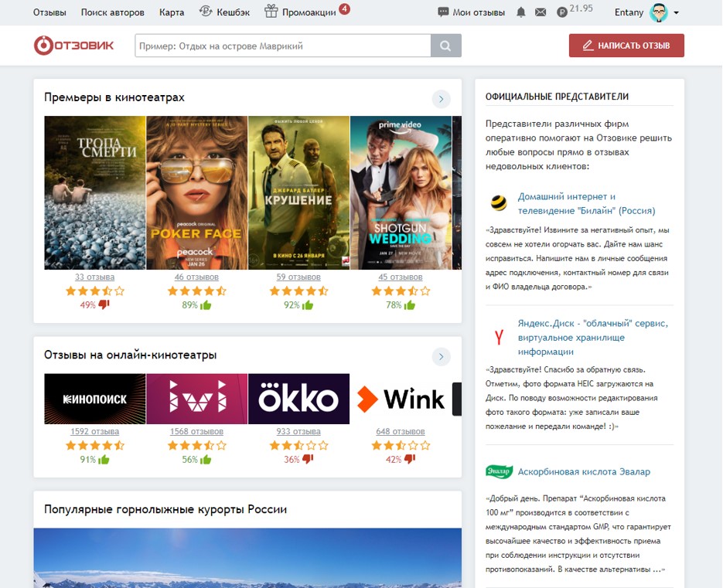Click the star rating under Poker Face
Viewport: 723px width, 588px height.
point(197,291)
